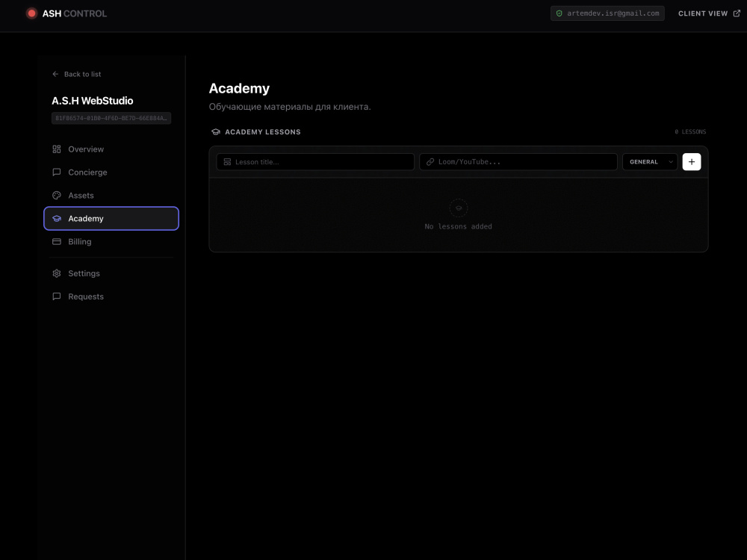
Task: Click the '0 LESSONS' counter text
Action: pos(690,132)
